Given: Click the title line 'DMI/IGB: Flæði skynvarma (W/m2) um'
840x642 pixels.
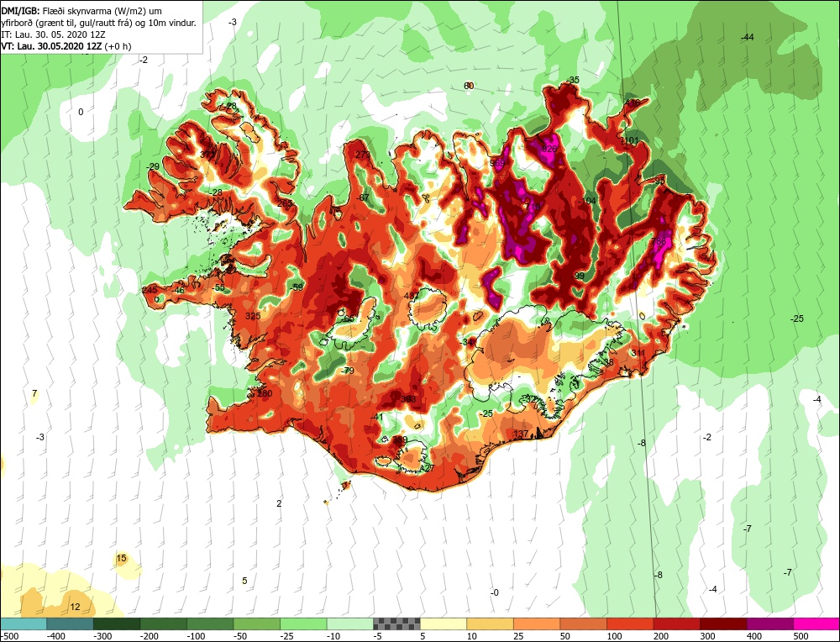Looking at the screenshot, I should tap(81, 11).
